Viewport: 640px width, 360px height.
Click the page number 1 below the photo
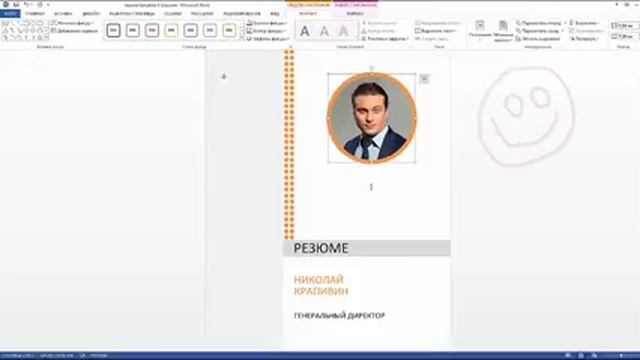pyautogui.click(x=371, y=187)
